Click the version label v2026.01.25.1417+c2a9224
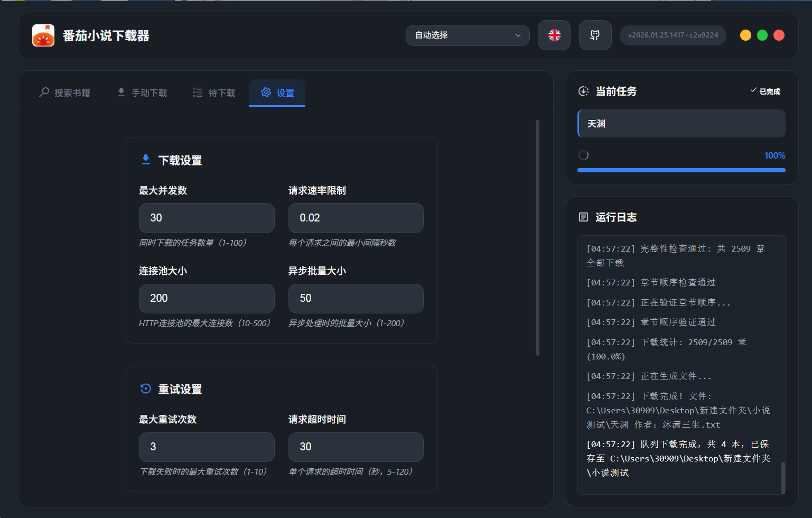Viewport: 812px width, 518px height. click(x=673, y=35)
